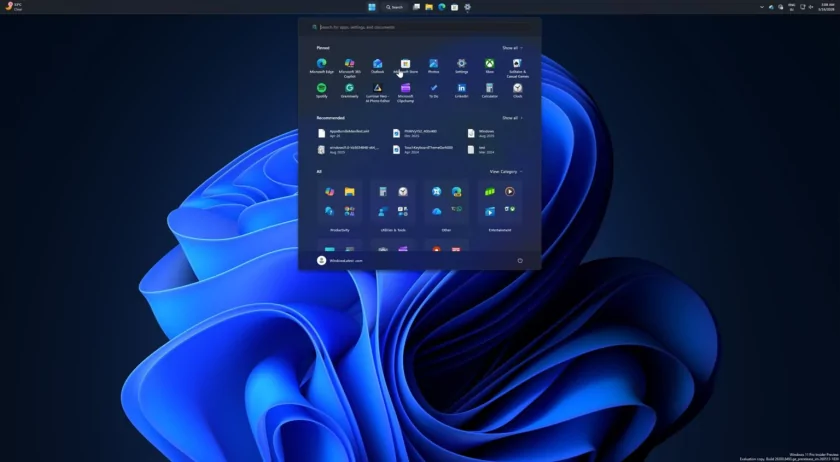Open Settings from pinned apps
The width and height of the screenshot is (840, 462).
click(461, 66)
